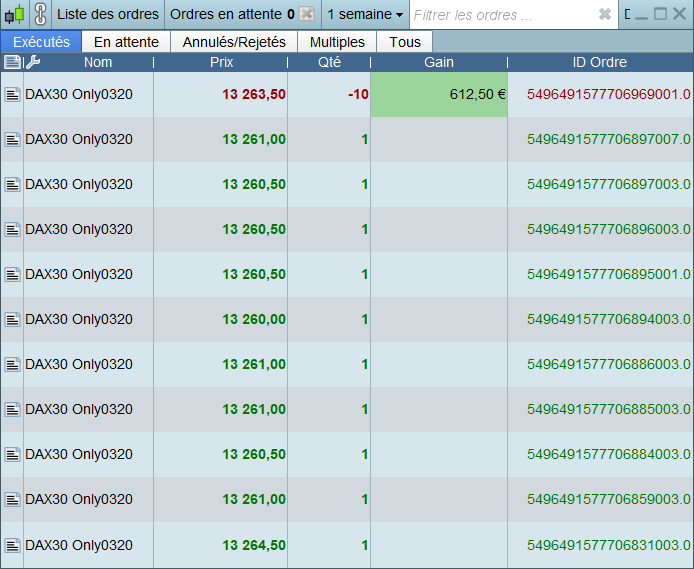The image size is (694, 569).
Task: Select the Exécutés tab
Action: click(41, 42)
